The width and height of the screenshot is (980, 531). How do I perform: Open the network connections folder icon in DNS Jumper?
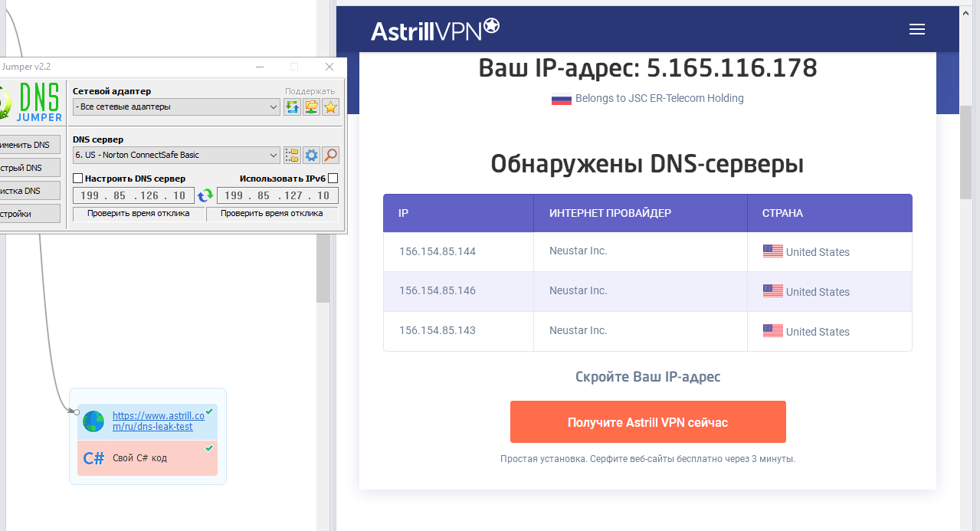point(311,107)
